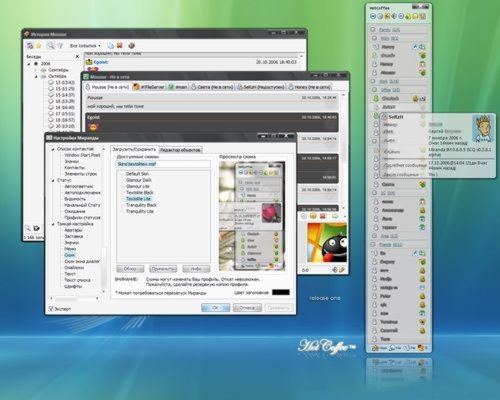The width and height of the screenshot is (500, 400).
Task: Click the Обзор browse button
Action: pyautogui.click(x=130, y=269)
